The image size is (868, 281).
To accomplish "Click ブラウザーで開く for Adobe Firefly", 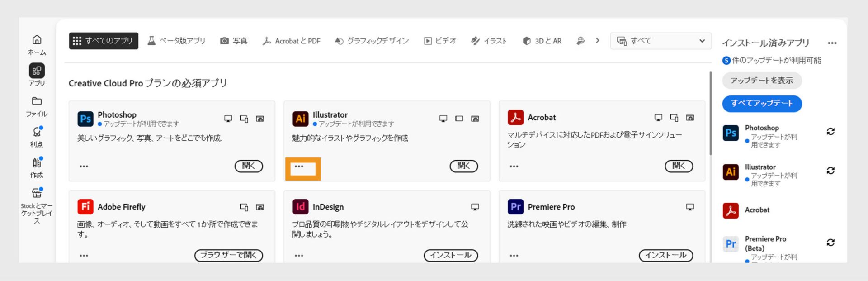I will [x=229, y=255].
